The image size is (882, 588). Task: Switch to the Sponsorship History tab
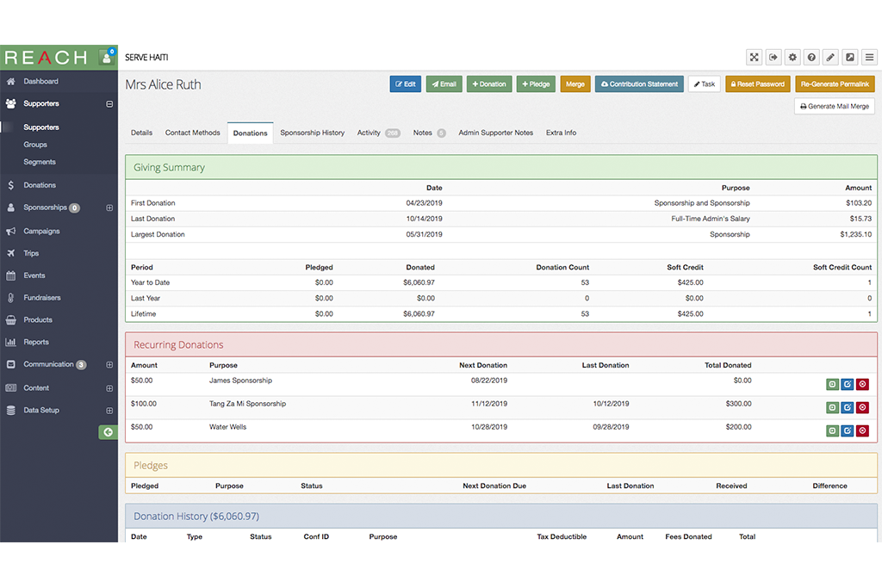[x=312, y=133]
